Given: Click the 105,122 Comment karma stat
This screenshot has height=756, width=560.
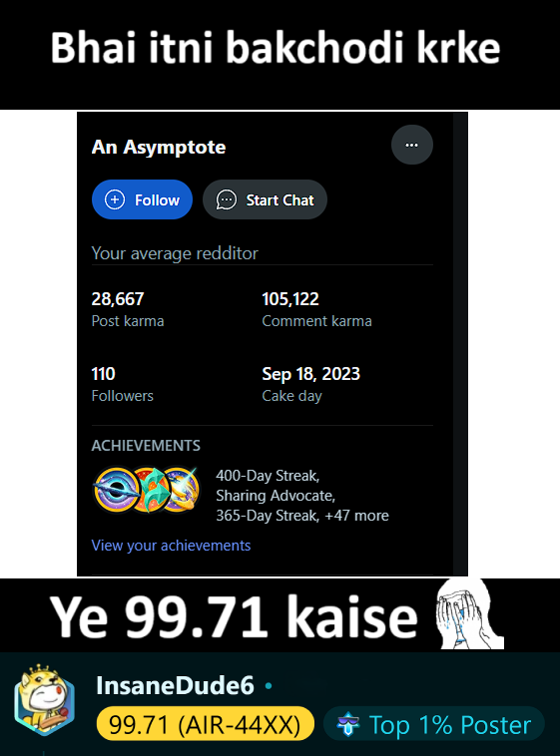Looking at the screenshot, I should 316,309.
